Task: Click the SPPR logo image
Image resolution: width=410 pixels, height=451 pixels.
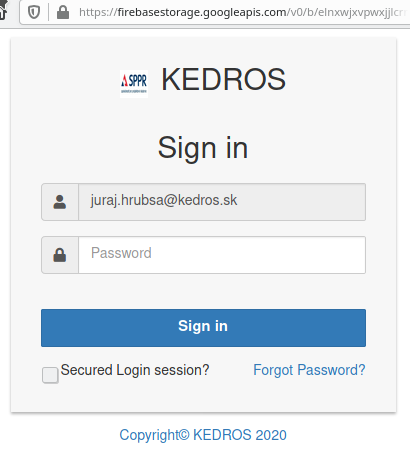Action: pos(134,84)
